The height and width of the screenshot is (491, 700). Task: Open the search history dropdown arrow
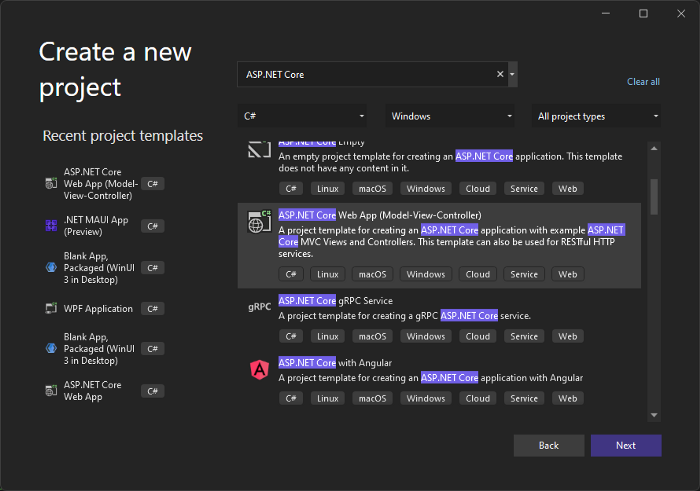click(512, 74)
